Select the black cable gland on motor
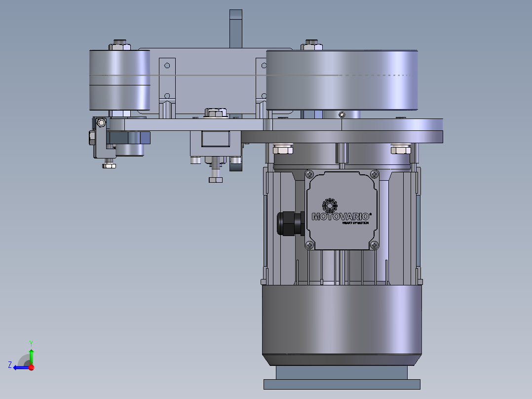 pos(290,223)
